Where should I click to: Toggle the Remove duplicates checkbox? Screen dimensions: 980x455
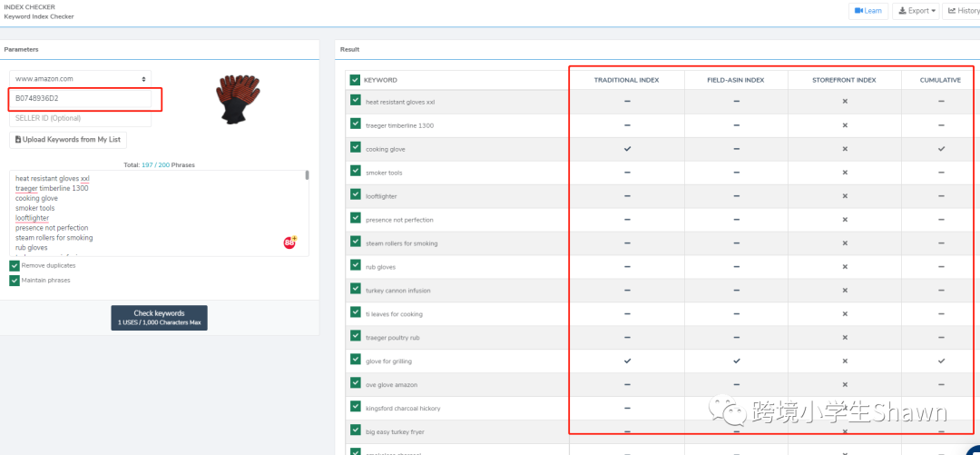coord(15,265)
